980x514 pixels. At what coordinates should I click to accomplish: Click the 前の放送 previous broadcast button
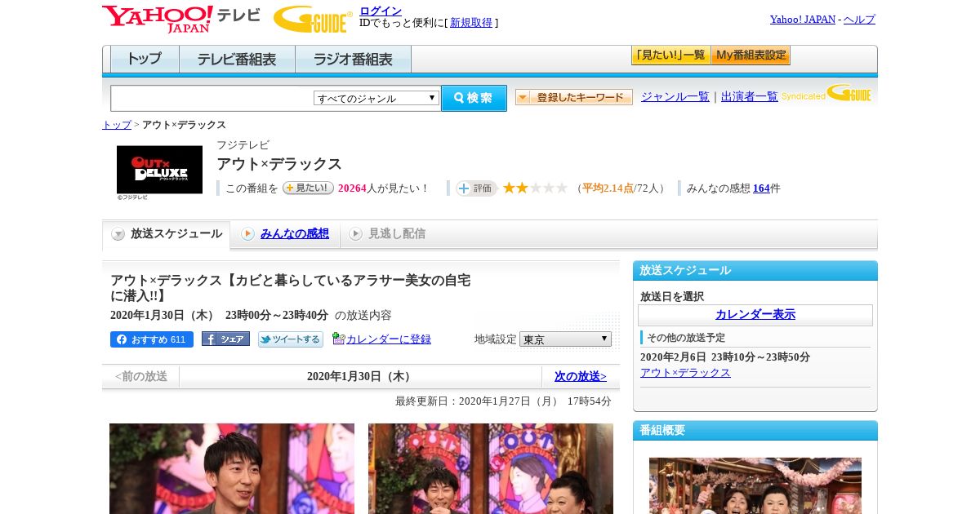(141, 377)
